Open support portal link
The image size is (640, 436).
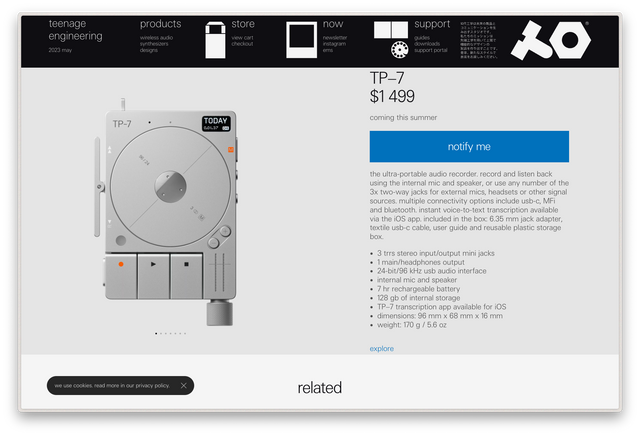pos(431,50)
